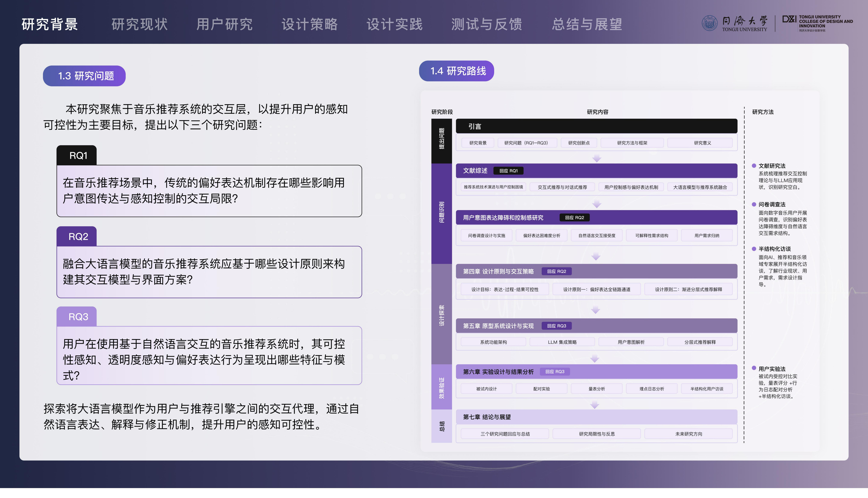The height and width of the screenshot is (498, 868).
Task: Click the 回应 RQ3 tag beside 第六章
Action: [555, 371]
